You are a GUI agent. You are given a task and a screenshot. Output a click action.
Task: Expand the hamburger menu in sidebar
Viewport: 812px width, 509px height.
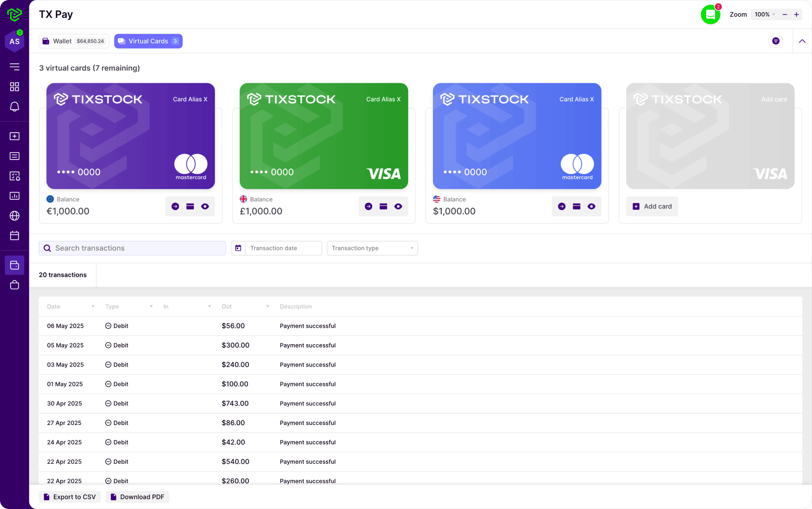click(x=15, y=67)
